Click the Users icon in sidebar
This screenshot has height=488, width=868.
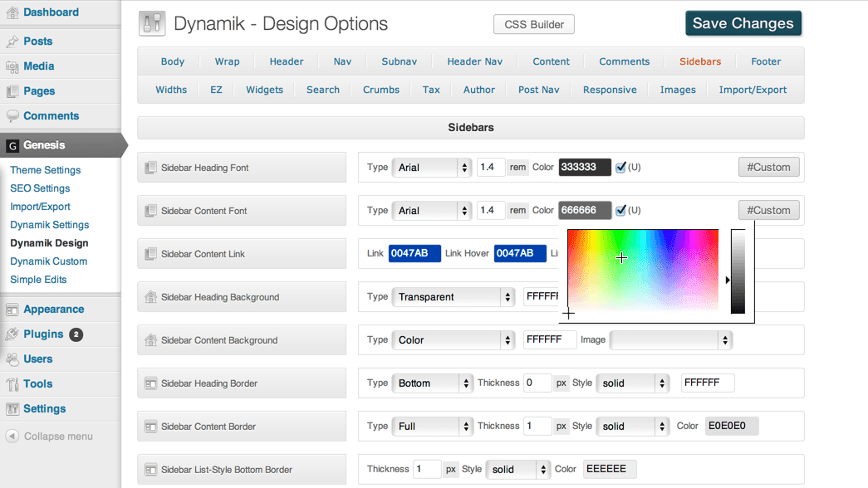12,359
